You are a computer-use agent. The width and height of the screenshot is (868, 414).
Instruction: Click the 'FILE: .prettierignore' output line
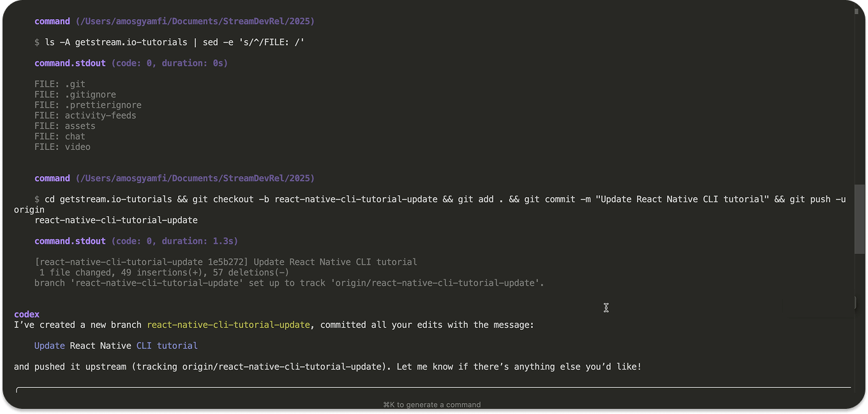[x=88, y=105]
